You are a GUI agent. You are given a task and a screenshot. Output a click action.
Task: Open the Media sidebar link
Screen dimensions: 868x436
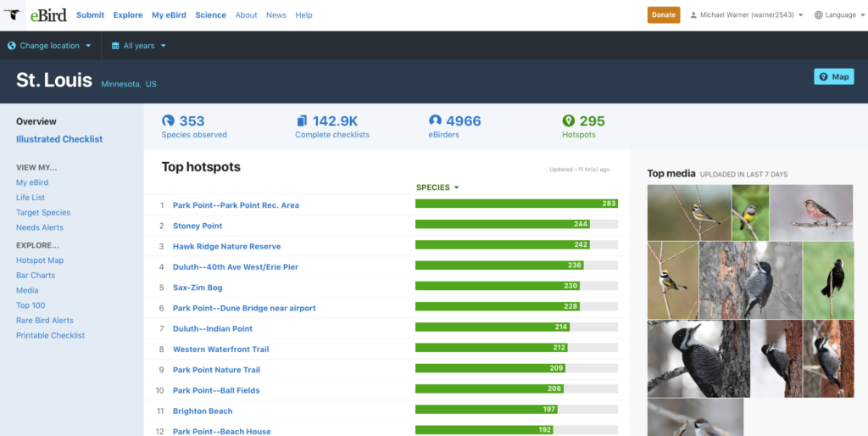27,290
